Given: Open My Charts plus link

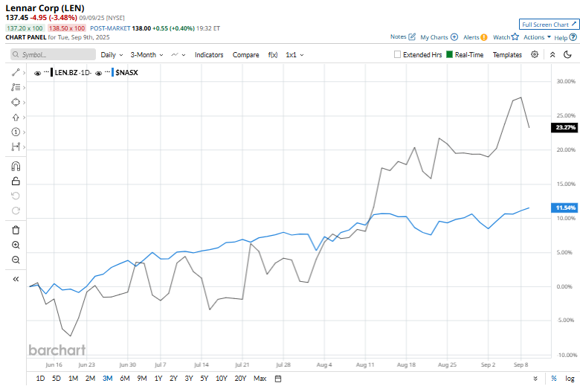Looking at the screenshot, I should point(439,37).
